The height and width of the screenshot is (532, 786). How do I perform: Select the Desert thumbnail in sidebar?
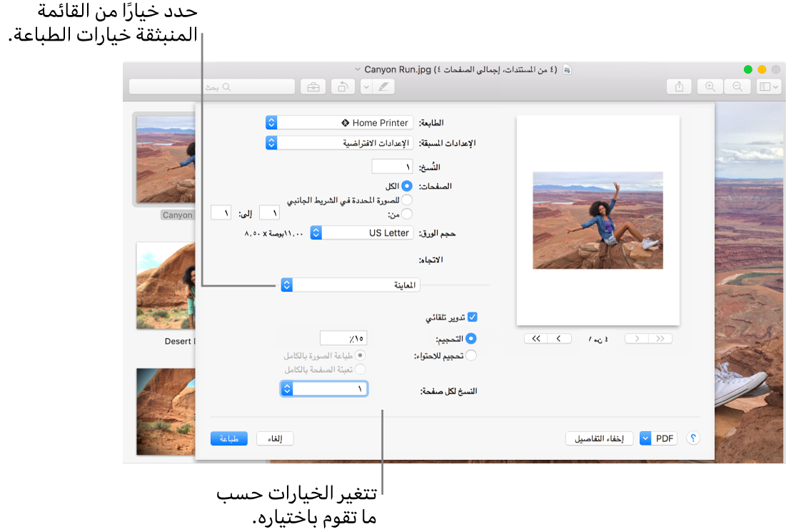click(x=166, y=286)
